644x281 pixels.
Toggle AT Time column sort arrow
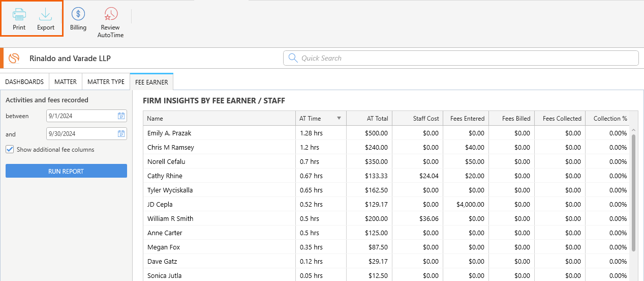(339, 119)
